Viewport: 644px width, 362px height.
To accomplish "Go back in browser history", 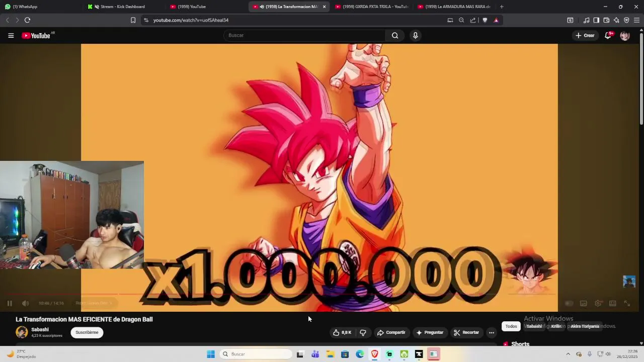I will [x=7, y=20].
